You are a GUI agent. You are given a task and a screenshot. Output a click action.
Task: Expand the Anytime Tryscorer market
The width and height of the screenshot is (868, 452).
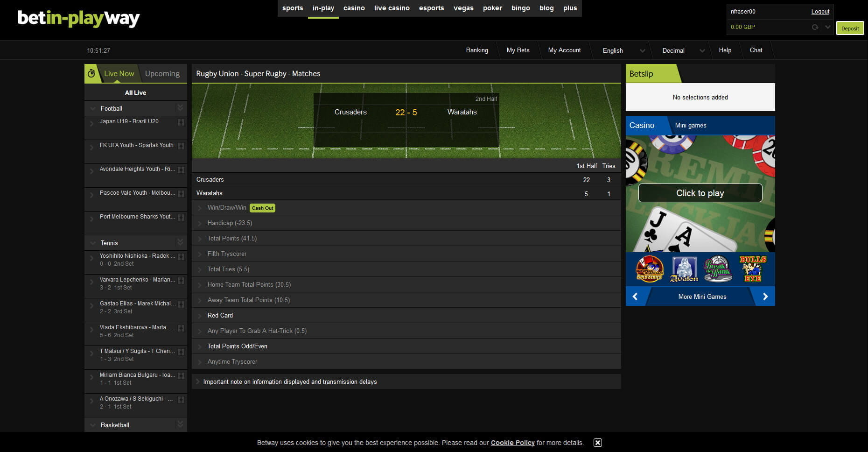tap(406, 362)
